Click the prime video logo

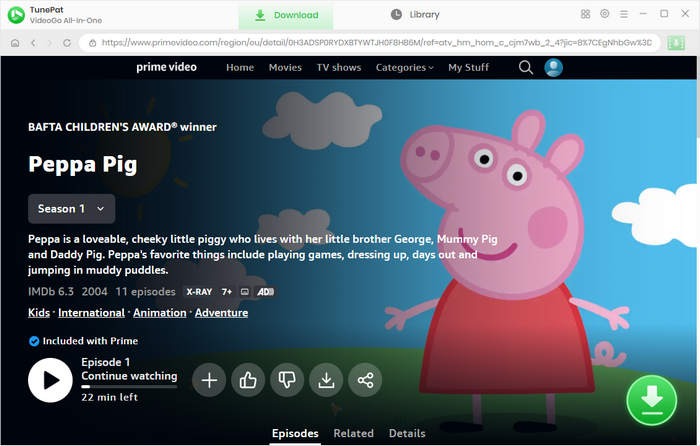(x=166, y=67)
